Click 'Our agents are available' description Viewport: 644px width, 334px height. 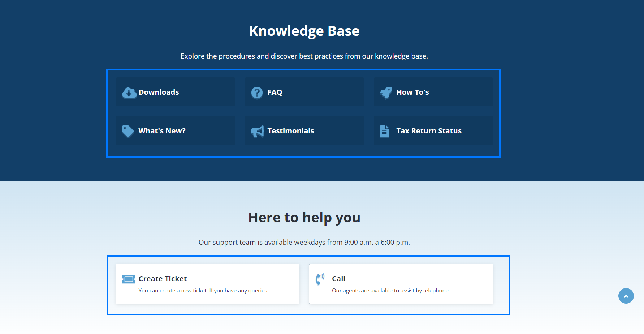(391, 291)
